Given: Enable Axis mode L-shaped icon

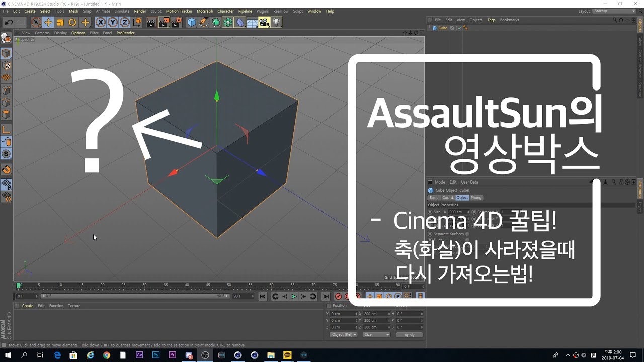Looking at the screenshot, I should pos(6,130).
